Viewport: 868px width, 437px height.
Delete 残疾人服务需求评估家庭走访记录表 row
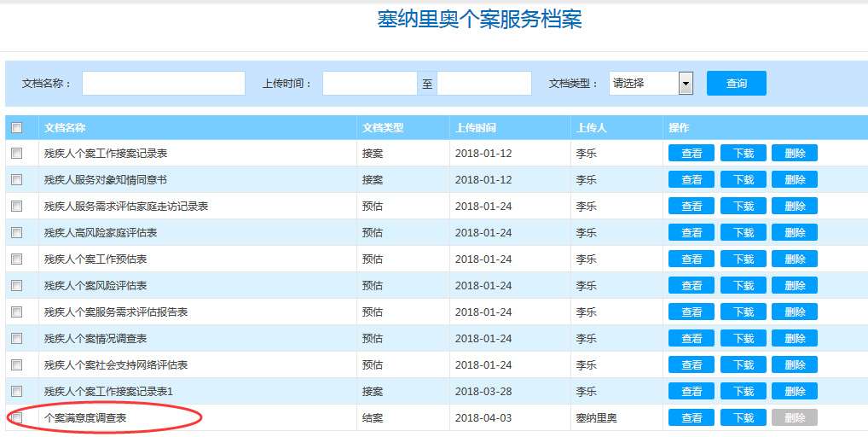point(795,207)
